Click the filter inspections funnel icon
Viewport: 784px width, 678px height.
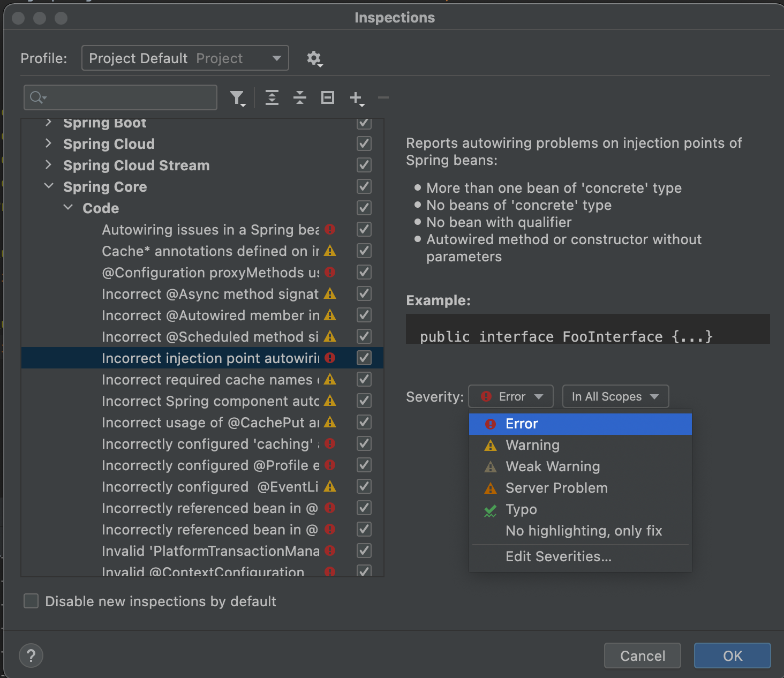238,98
